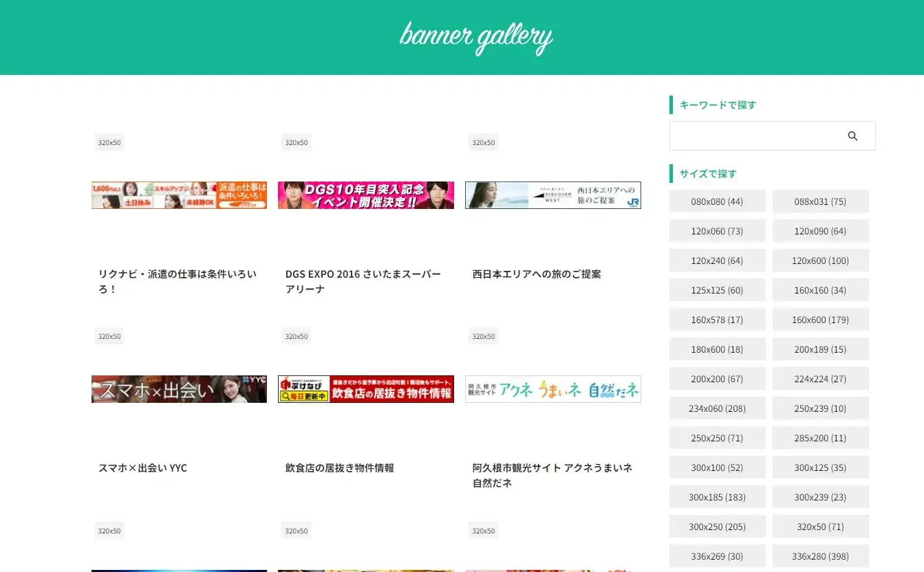The height and width of the screenshot is (572, 924).
Task: Click the search magnifier icon
Action: pos(852,135)
